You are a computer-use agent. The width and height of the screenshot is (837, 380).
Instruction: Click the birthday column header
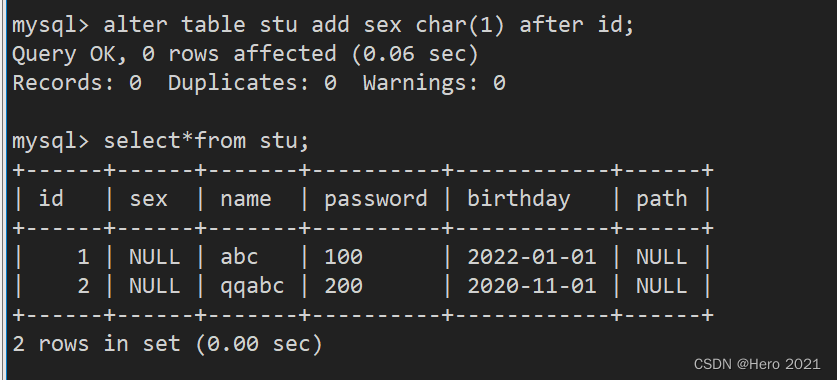(519, 200)
